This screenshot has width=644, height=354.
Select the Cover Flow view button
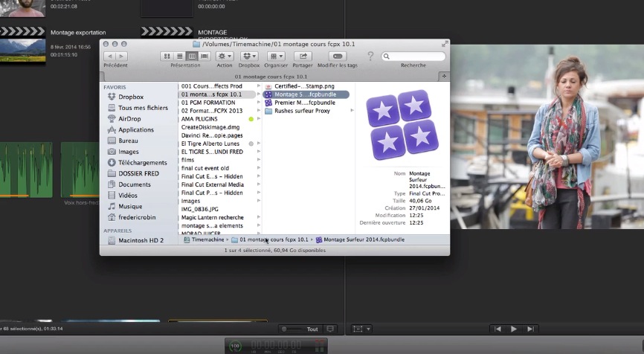pyautogui.click(x=205, y=57)
